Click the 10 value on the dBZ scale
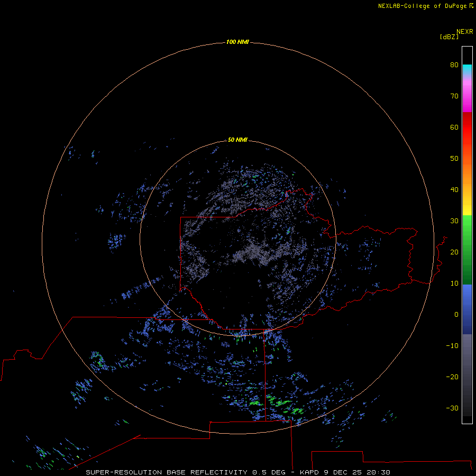This screenshot has height=476, width=476. click(x=454, y=283)
